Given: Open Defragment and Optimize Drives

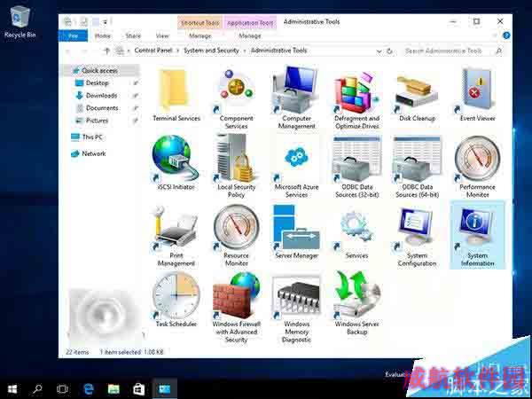Looking at the screenshot, I should pos(356,98).
